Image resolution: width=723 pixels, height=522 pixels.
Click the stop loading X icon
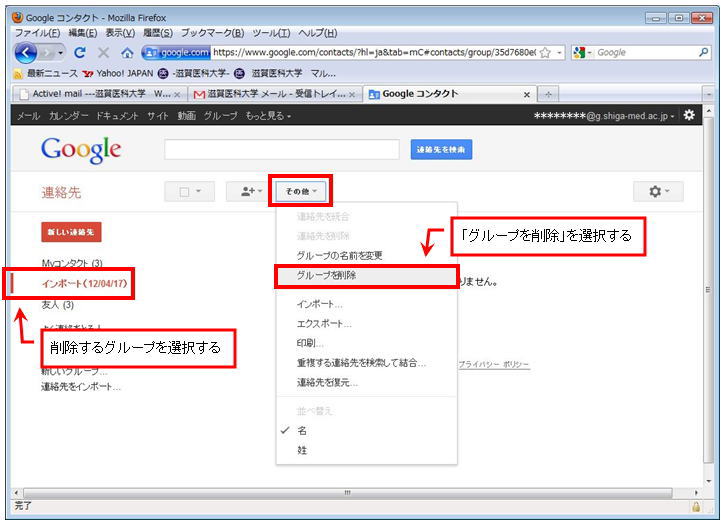tap(103, 53)
